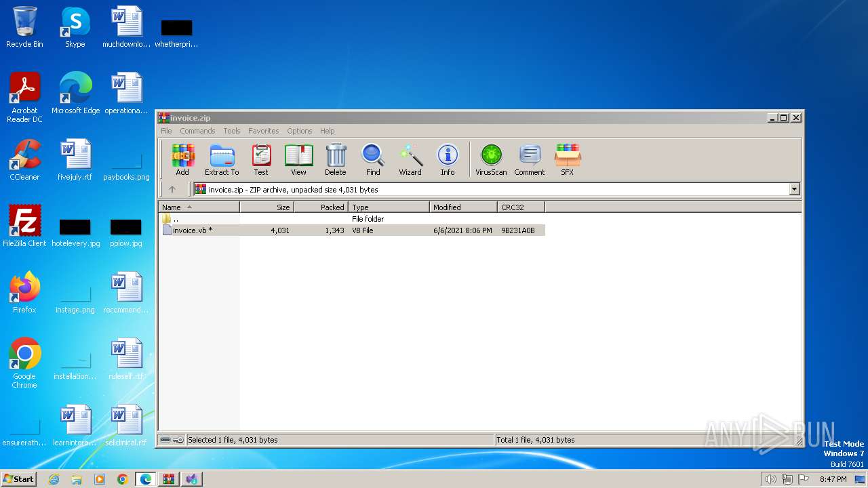
Task: Sort by Name column header
Action: [x=199, y=207]
